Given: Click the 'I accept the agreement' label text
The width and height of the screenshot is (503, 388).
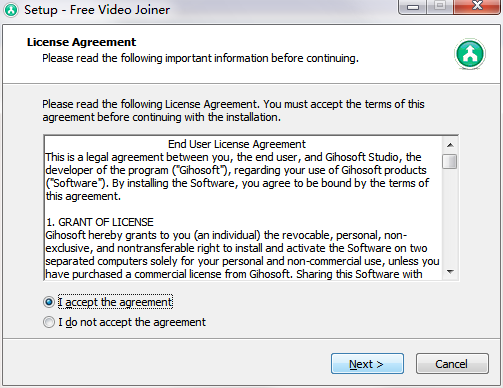Looking at the screenshot, I should (115, 302).
